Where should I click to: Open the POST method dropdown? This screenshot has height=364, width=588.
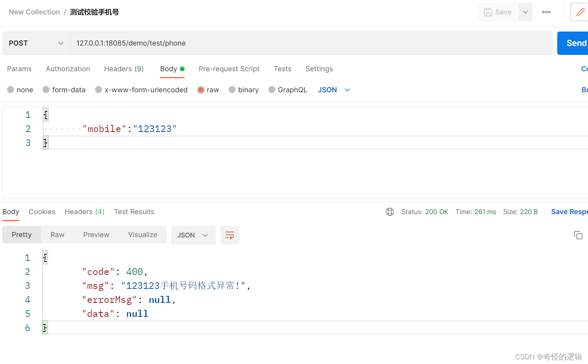[36, 43]
